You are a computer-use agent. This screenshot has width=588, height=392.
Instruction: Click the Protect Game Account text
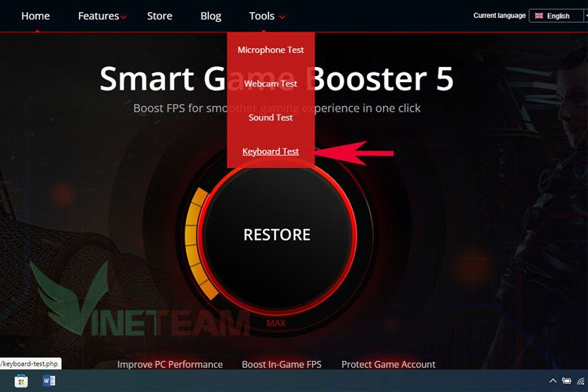(388, 365)
